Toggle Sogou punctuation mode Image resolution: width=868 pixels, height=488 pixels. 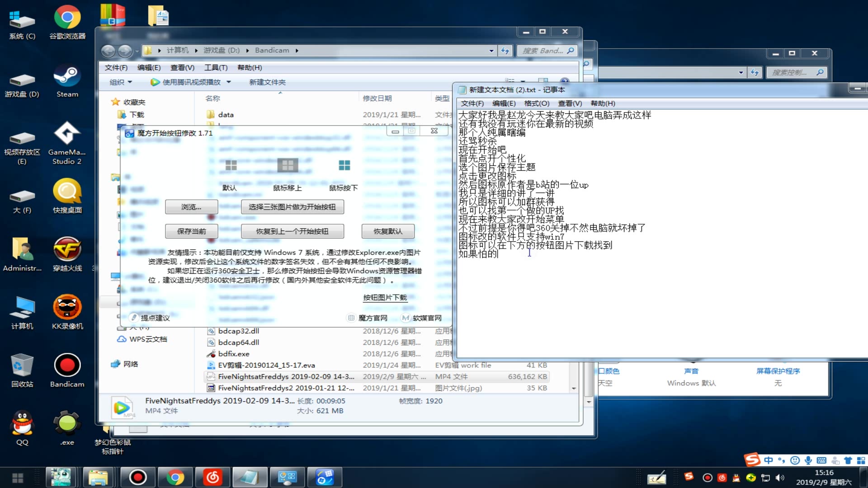(782, 460)
